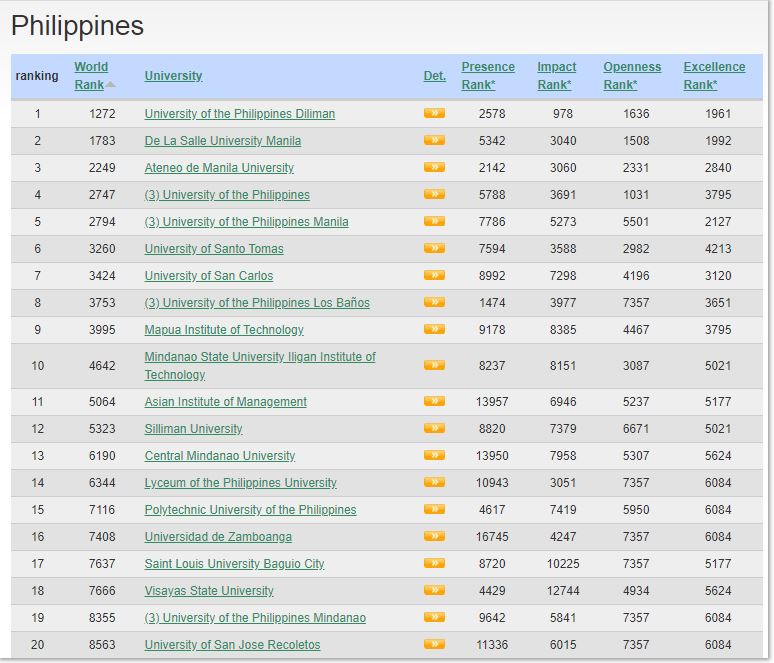Click the Philippines page heading
Image resolution: width=774 pixels, height=663 pixels.
tap(77, 26)
